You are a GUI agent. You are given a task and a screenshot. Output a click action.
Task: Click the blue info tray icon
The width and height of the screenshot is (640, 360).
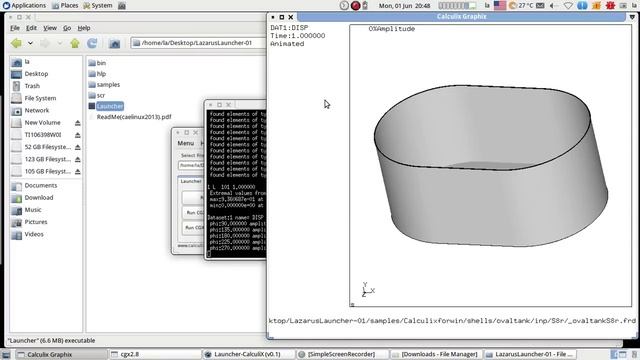click(x=582, y=6)
